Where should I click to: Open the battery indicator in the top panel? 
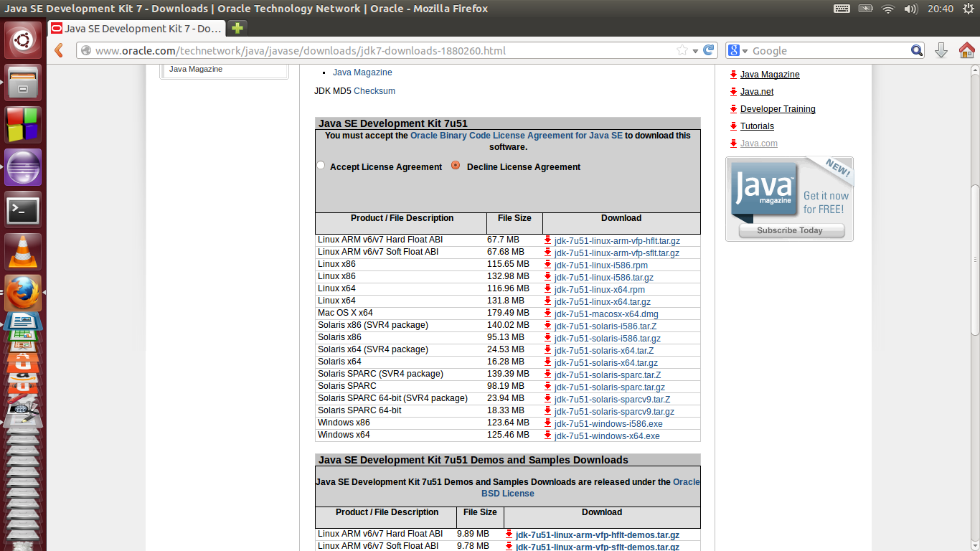pyautogui.click(x=866, y=9)
